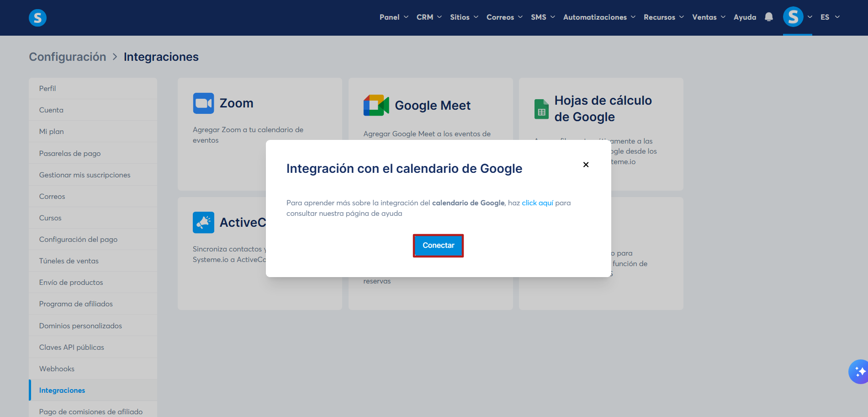Screen dimensions: 868x417
Task: Select Envío de productos
Action: point(93,282)
